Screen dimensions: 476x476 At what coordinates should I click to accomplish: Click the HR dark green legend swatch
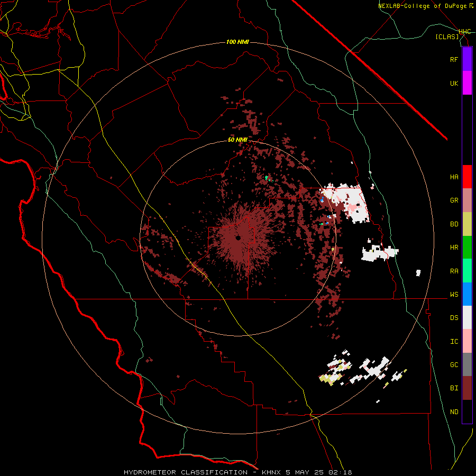467,248
